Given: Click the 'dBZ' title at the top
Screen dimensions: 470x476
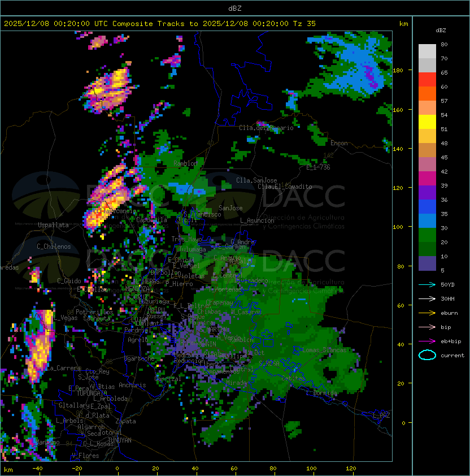Looking at the screenshot, I should point(235,8).
